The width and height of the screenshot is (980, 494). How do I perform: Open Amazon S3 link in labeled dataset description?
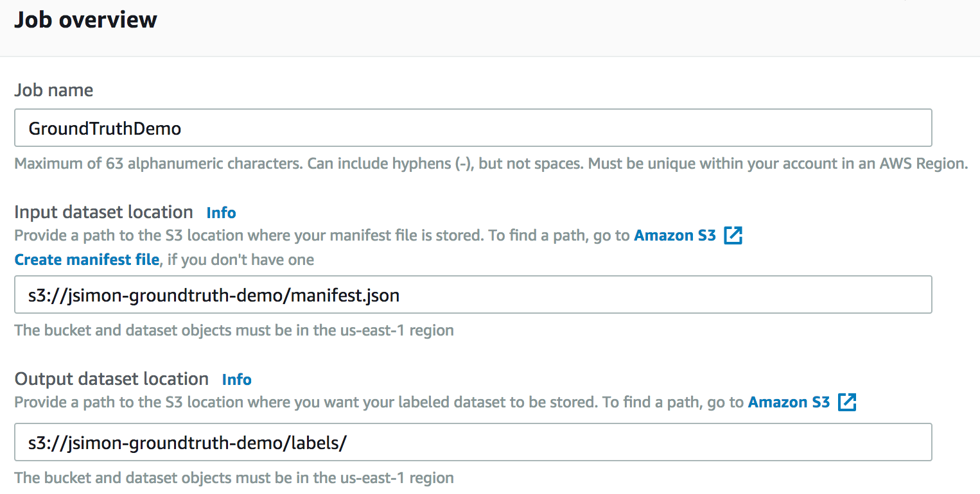789,402
